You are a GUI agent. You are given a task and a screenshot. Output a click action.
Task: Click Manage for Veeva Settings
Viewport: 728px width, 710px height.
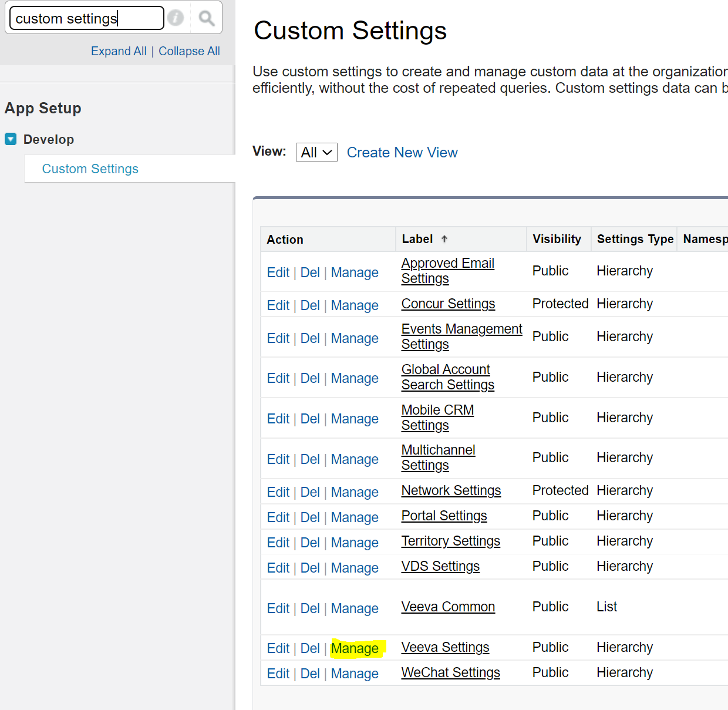pos(355,648)
